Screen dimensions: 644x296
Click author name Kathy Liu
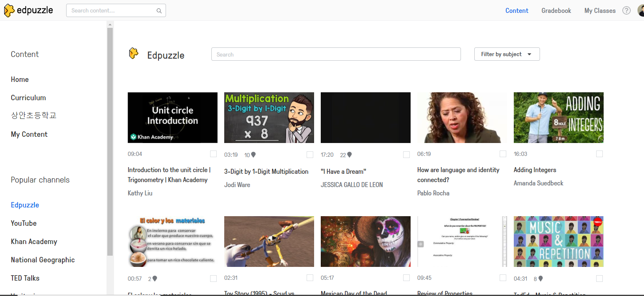(140, 193)
